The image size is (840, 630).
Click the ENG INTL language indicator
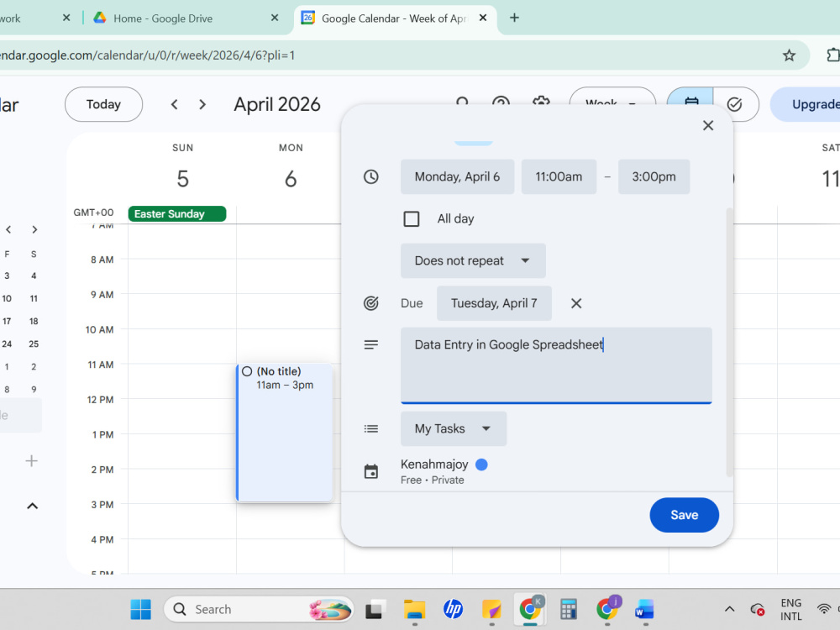tap(790, 609)
